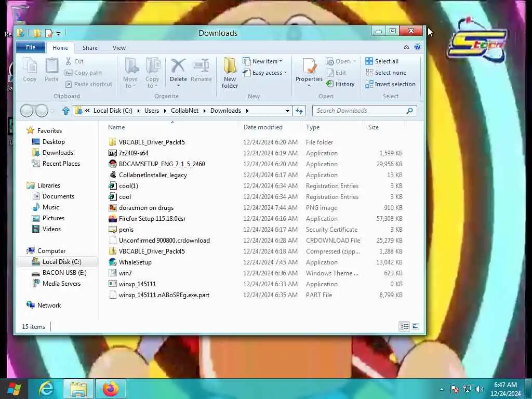Click the Back navigation button
The width and height of the screenshot is (532, 399).
pyautogui.click(x=27, y=111)
